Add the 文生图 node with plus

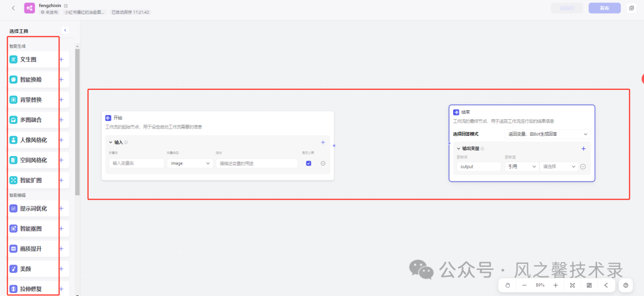(61, 60)
